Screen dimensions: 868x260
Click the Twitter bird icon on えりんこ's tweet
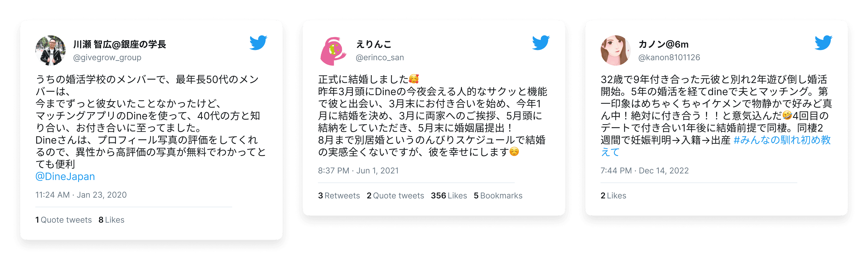coord(541,43)
